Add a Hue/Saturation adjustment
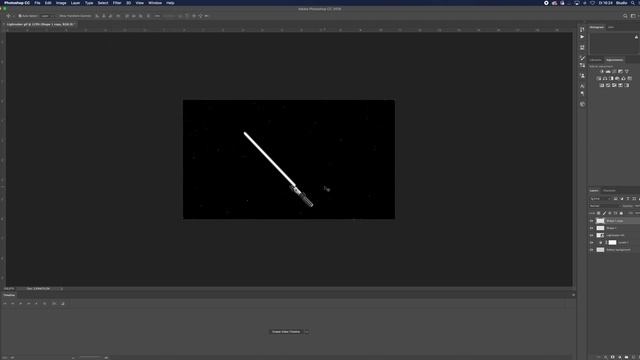Screen dimensions: 640x360 599,78
